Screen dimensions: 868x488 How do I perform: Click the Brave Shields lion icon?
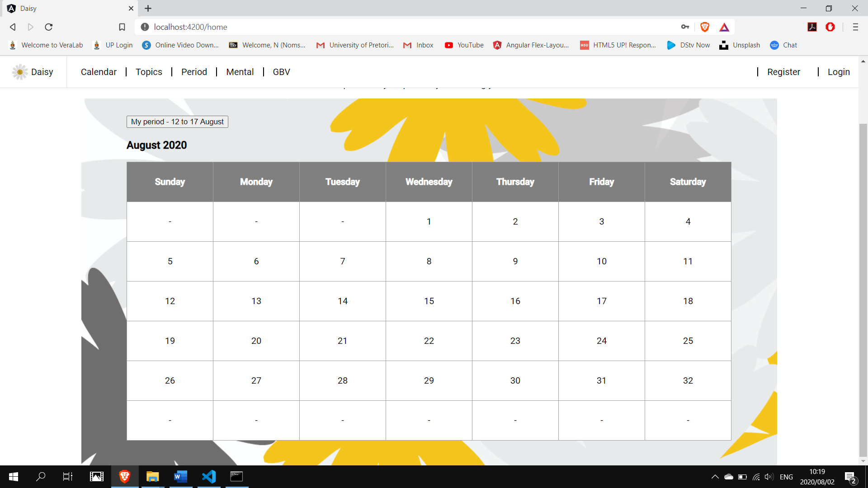coord(704,27)
